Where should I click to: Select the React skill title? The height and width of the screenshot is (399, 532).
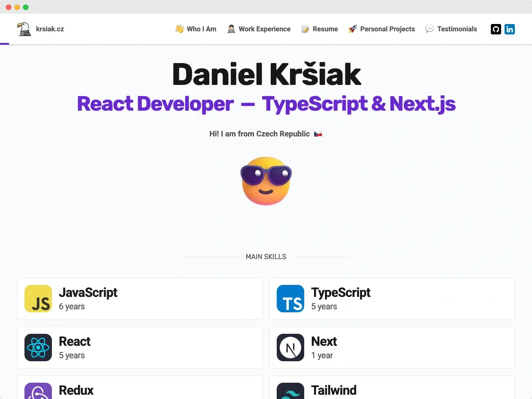coord(75,342)
